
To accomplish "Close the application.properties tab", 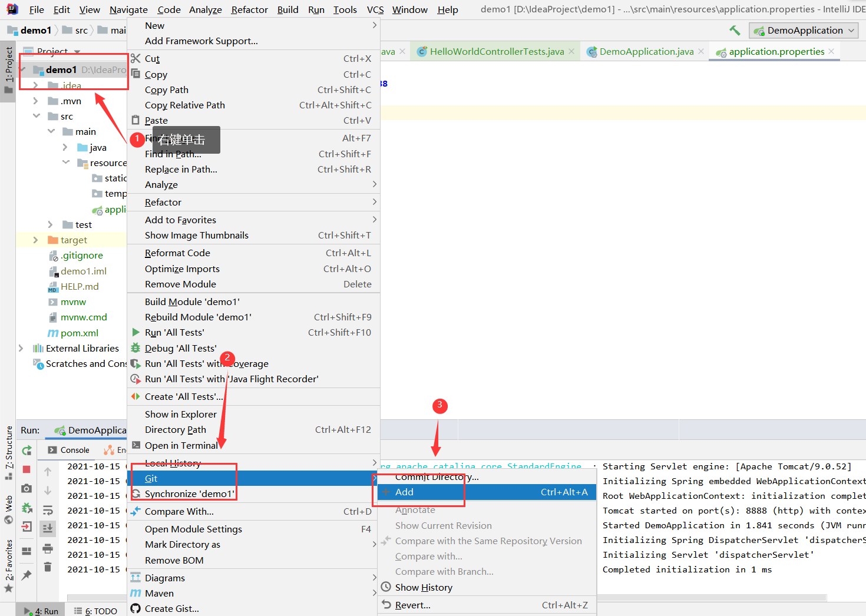I will 831,51.
